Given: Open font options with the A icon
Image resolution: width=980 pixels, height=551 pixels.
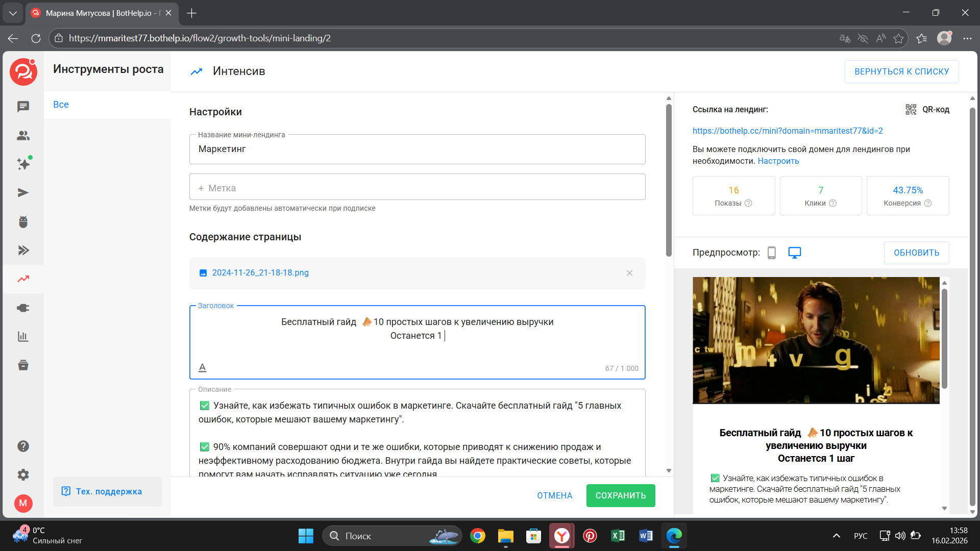Looking at the screenshot, I should coord(203,367).
